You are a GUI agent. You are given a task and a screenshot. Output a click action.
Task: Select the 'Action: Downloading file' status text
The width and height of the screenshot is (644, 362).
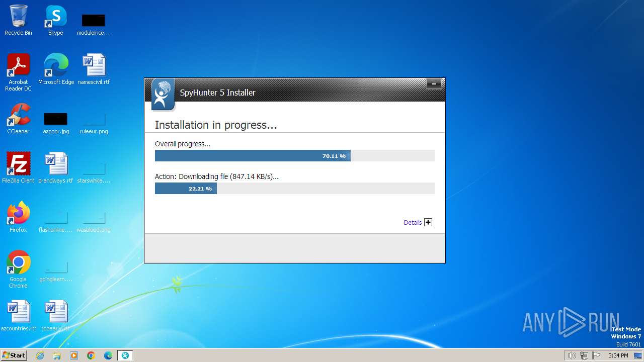tap(217, 176)
